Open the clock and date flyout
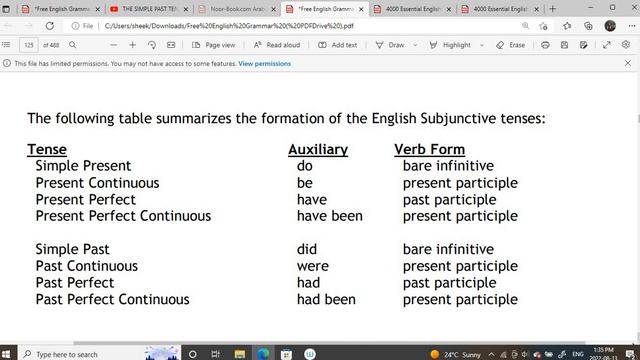Image resolution: width=640 pixels, height=360 pixels. [x=603, y=354]
